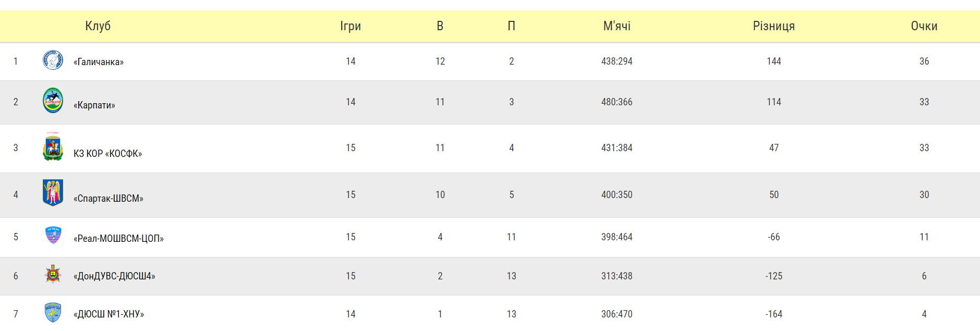
Task: Open the «ДонДУВС-ДЮСШ4» star emblem
Action: pyautogui.click(x=53, y=274)
